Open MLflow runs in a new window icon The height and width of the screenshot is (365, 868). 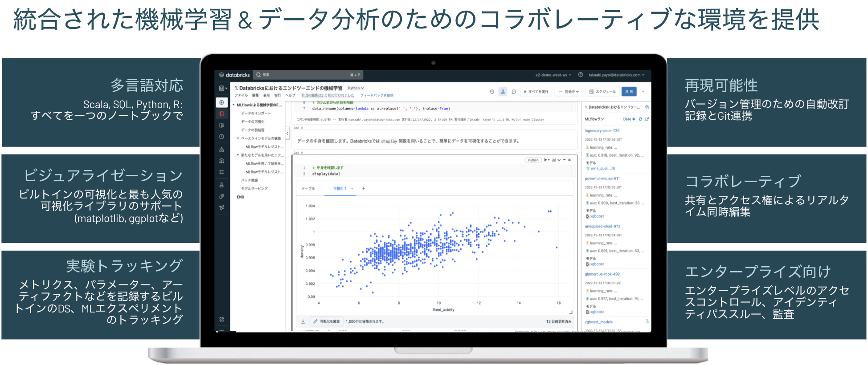[647, 119]
